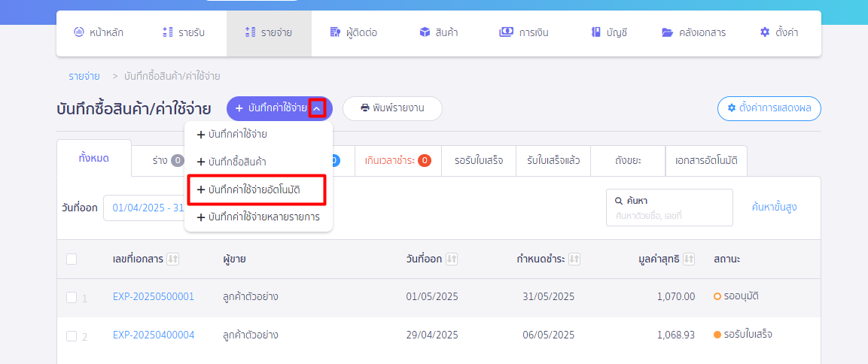Click the ผู้ขาย column header
The width and height of the screenshot is (868, 364).
[233, 259]
